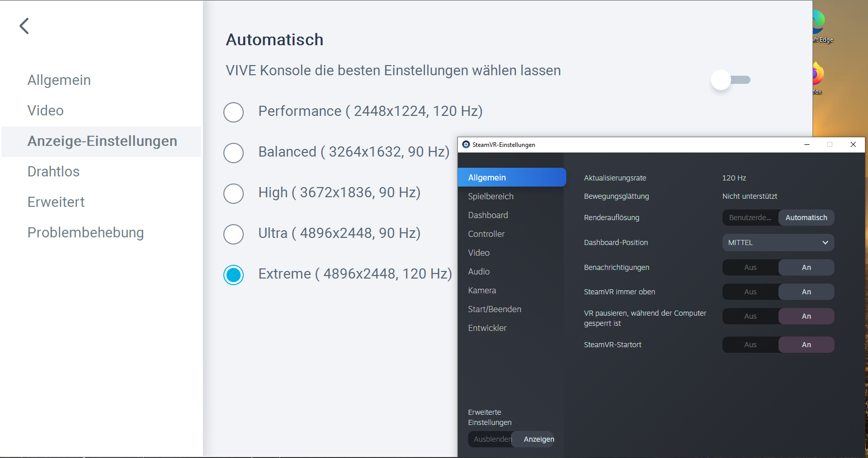The image size is (868, 458).
Task: Select Controller tab in SteamVR settings
Action: [511, 234]
